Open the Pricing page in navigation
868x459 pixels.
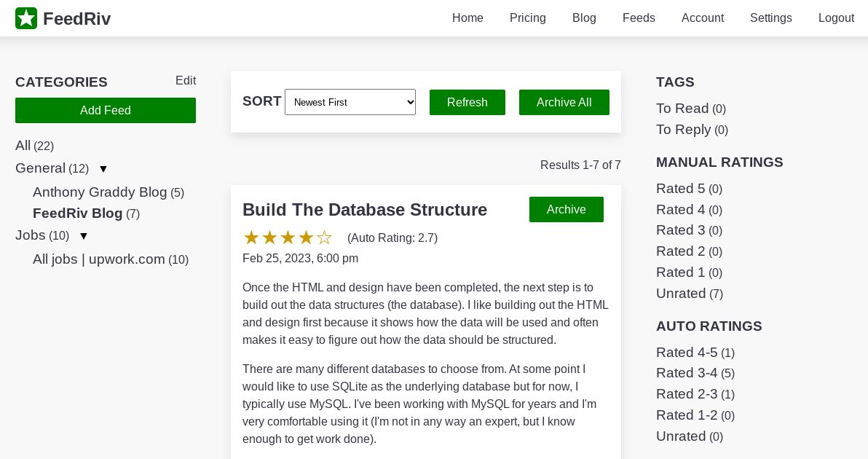(527, 18)
